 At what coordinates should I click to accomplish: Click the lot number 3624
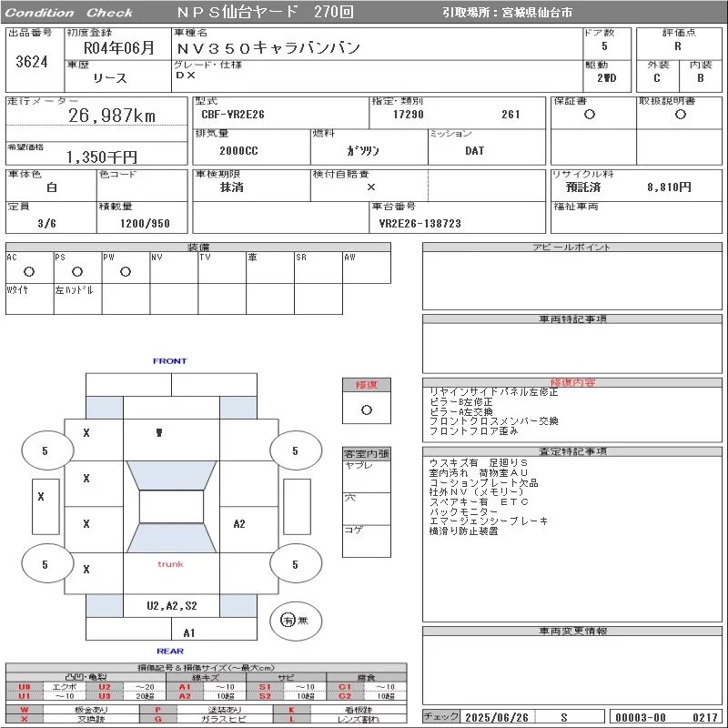coord(32,62)
